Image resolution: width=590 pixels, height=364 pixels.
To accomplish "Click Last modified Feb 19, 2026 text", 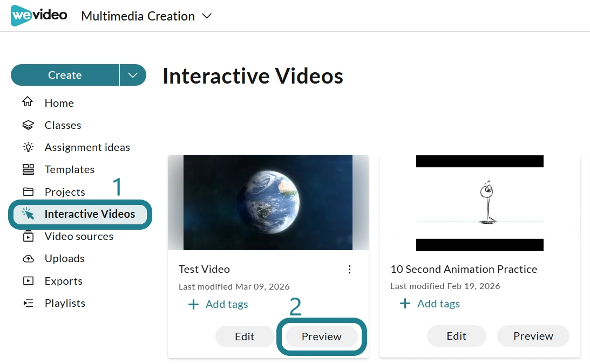I will pos(445,286).
